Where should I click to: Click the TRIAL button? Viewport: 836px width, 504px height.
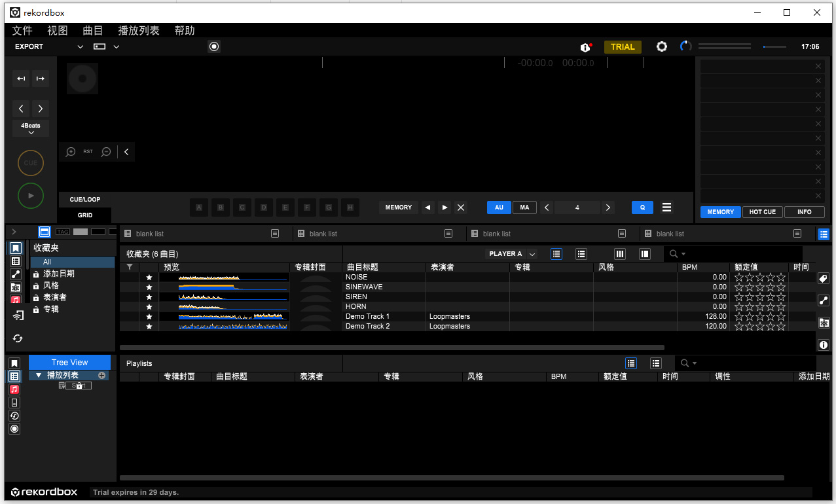point(623,46)
